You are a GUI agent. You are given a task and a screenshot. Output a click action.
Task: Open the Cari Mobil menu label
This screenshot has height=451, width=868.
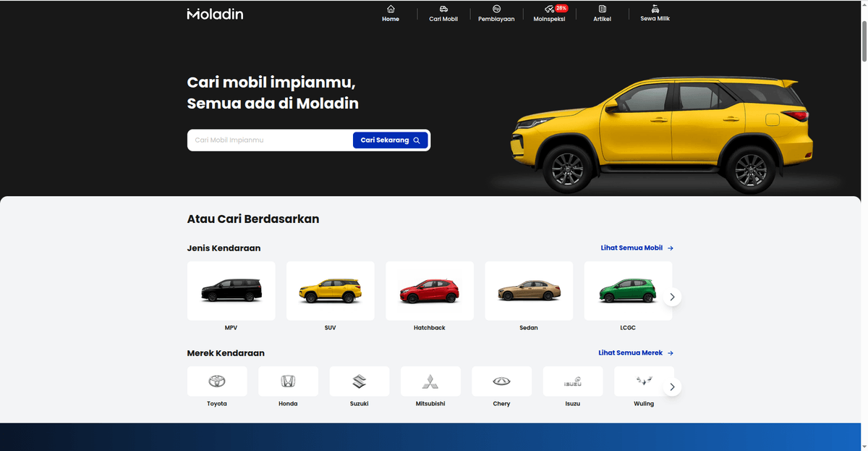click(x=443, y=19)
